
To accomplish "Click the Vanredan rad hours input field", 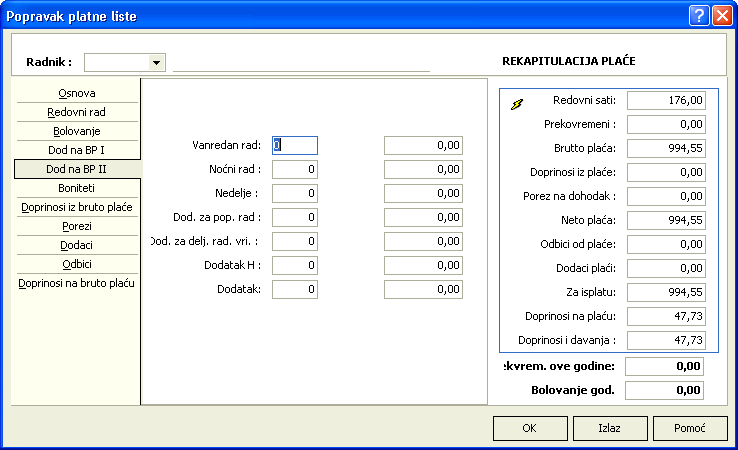I will [x=295, y=145].
